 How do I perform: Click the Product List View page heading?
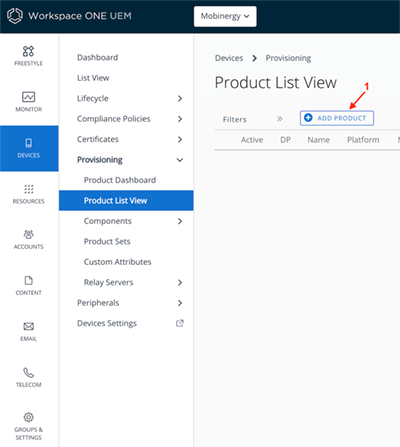(276, 82)
